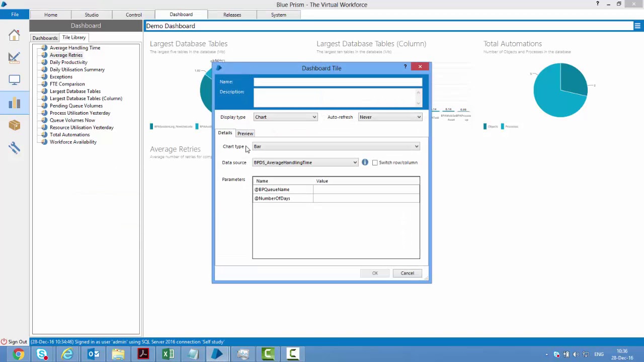Switch to the Preview tab in dialog

(245, 133)
